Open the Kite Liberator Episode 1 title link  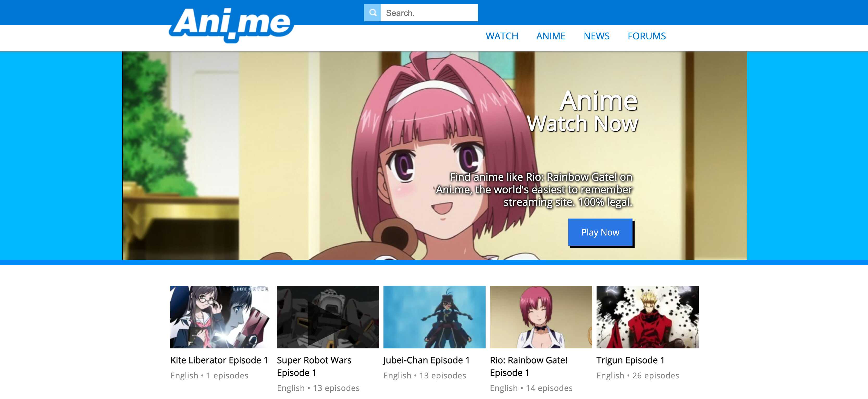219,360
